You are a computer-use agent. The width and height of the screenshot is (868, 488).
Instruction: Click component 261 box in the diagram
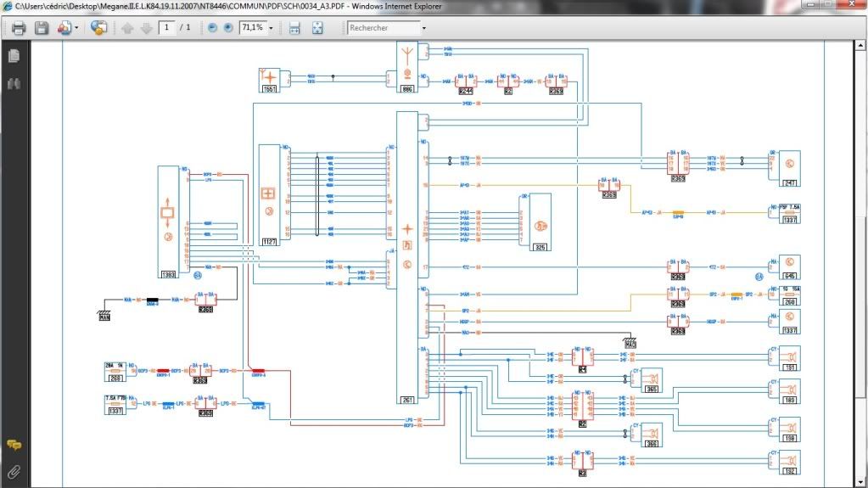[407, 399]
